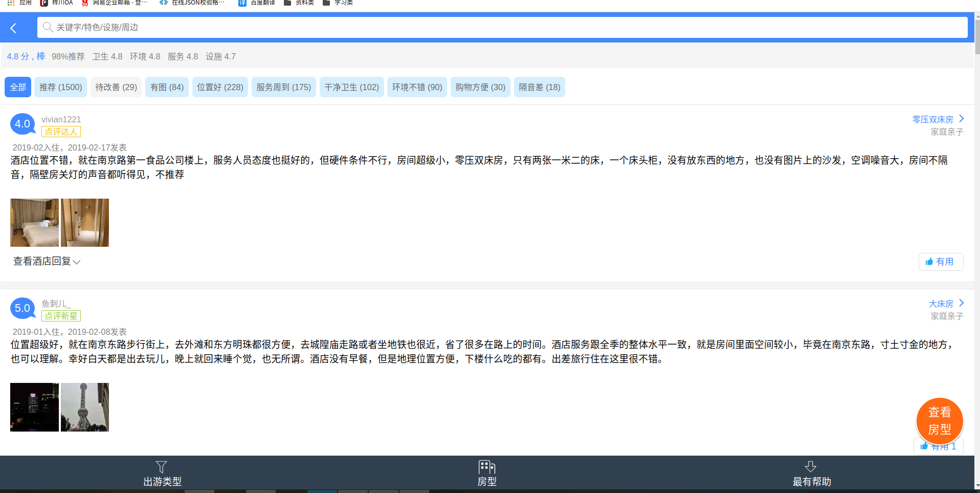Click the 点评达人 badge

pyautogui.click(x=61, y=132)
